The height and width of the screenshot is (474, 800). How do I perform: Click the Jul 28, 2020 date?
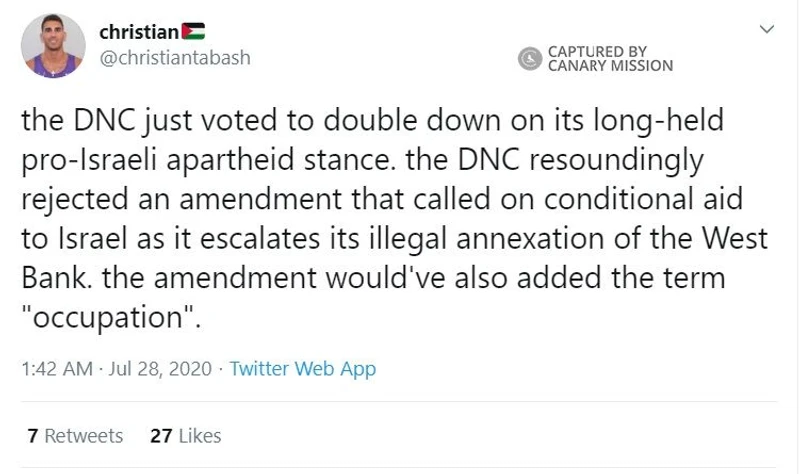point(160,368)
